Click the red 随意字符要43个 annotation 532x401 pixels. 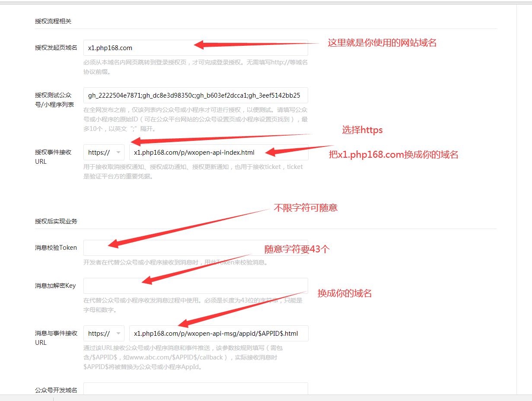point(297,249)
